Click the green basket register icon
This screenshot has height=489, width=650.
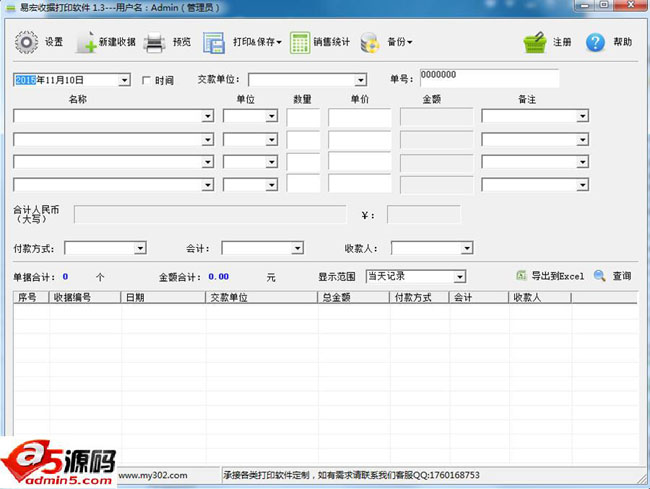coord(535,42)
